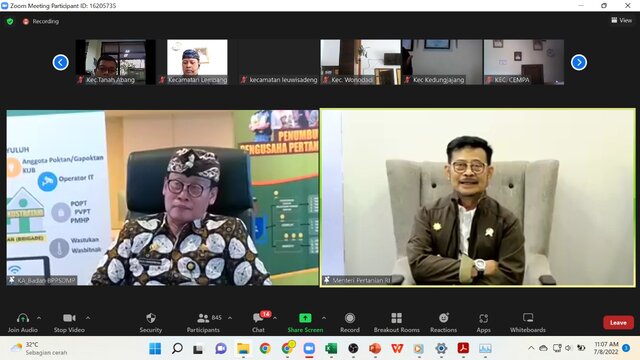This screenshot has height=360, width=640.
Task: Open the Participants panel
Action: [203, 322]
